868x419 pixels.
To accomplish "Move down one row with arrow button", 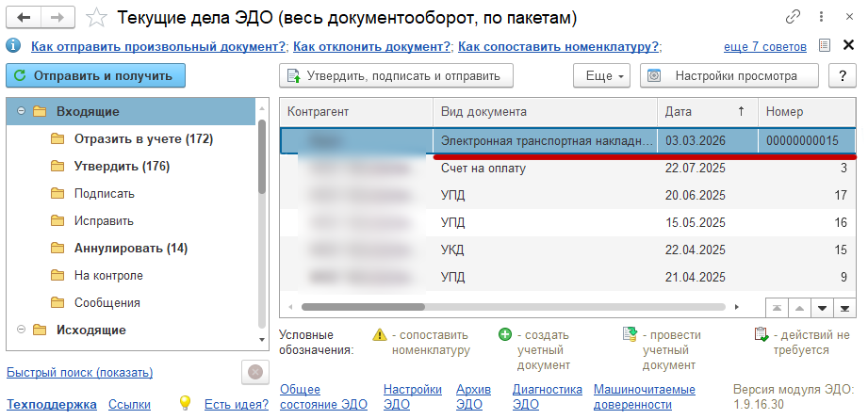I will click(822, 308).
